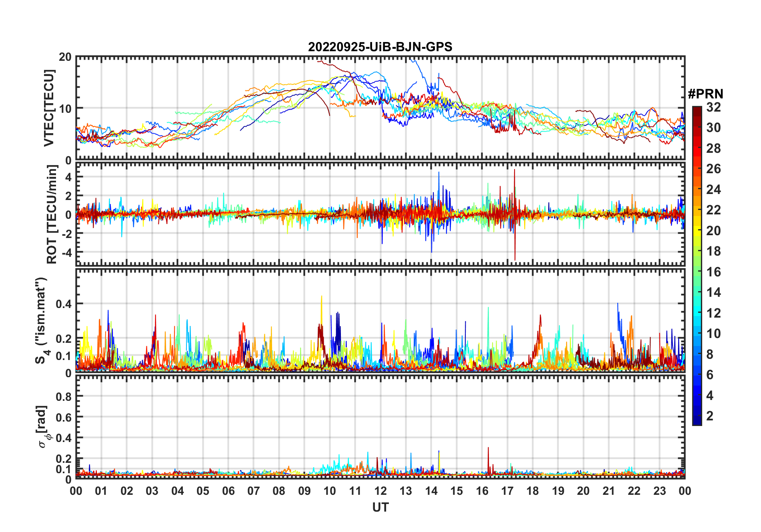Select VTEC y-axis tick label 10
Image resolution: width=761 pixels, height=532 pixels.
coord(65,108)
